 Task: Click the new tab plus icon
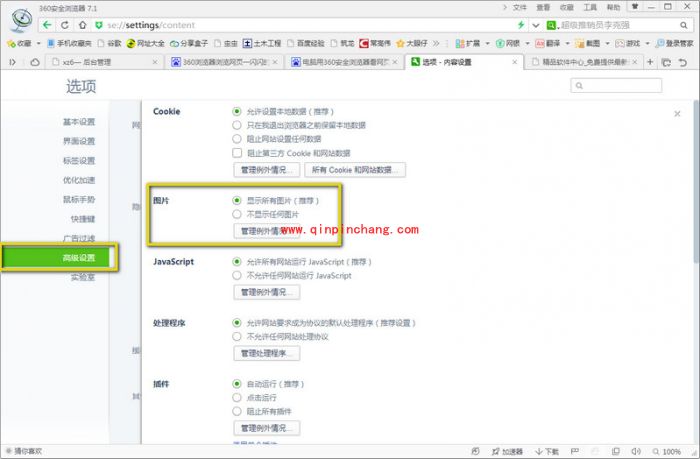(651, 62)
